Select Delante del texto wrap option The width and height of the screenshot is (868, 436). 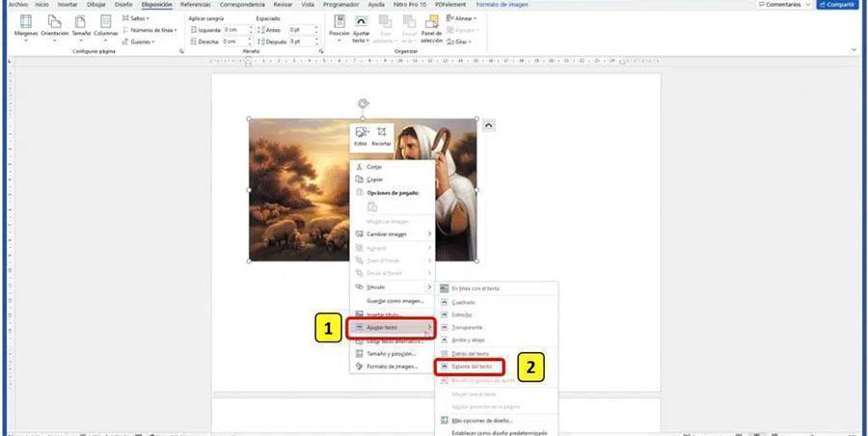tap(472, 368)
